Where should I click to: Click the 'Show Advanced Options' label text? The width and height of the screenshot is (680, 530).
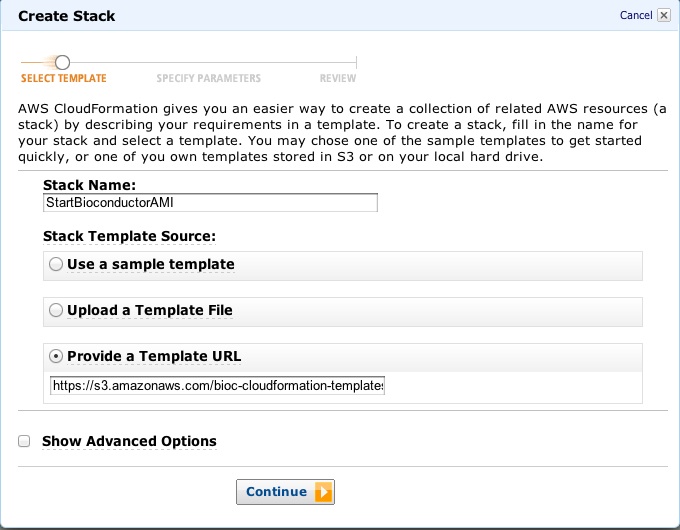pos(129,441)
